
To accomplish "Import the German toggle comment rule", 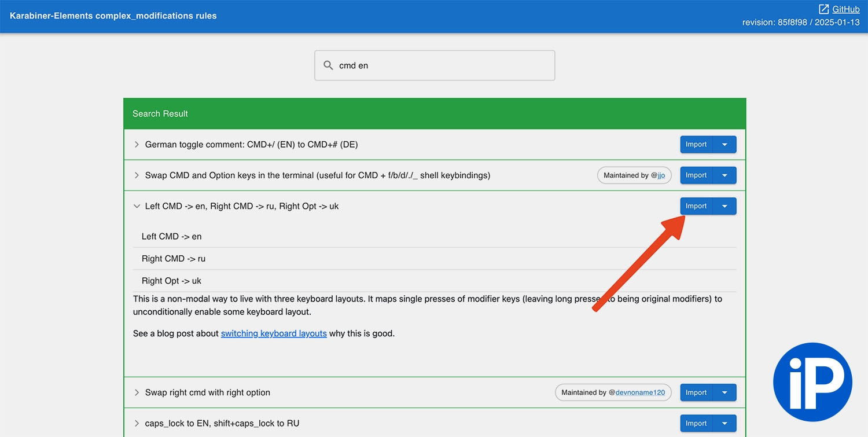I will point(696,145).
